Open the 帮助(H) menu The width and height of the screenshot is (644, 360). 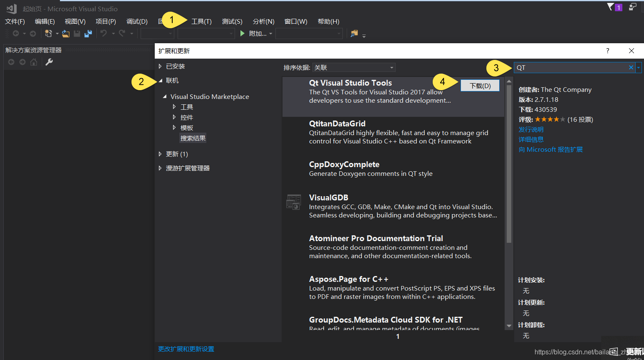tap(329, 22)
